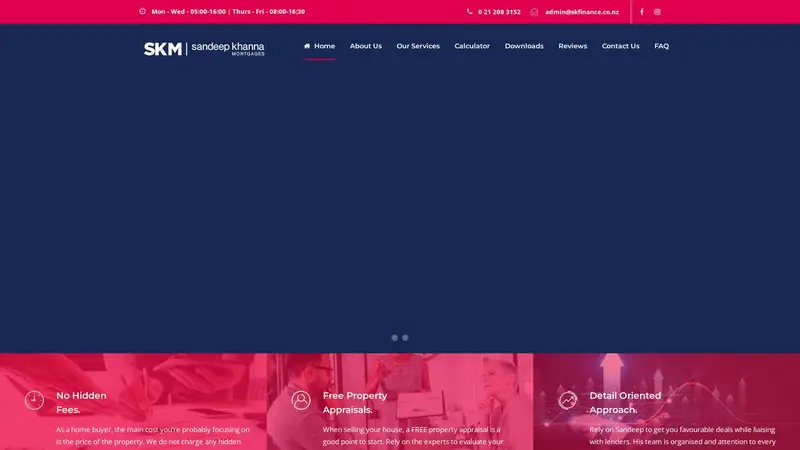Call phone number 0 21 208 3152
The height and width of the screenshot is (450, 800).
pyautogui.click(x=499, y=12)
